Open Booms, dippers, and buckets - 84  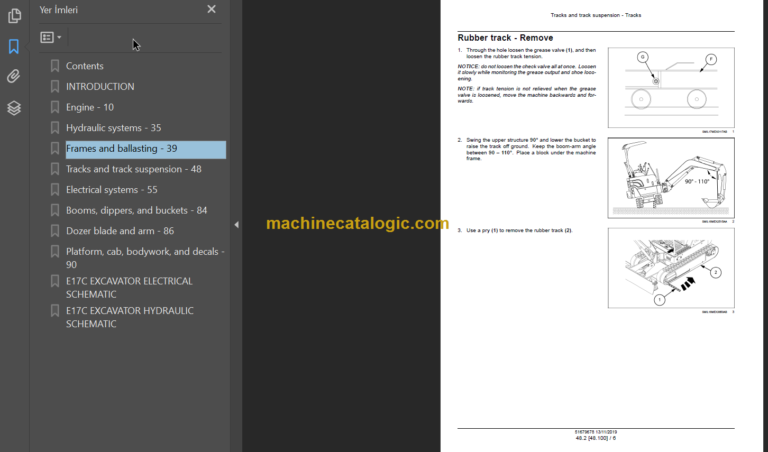(x=137, y=210)
